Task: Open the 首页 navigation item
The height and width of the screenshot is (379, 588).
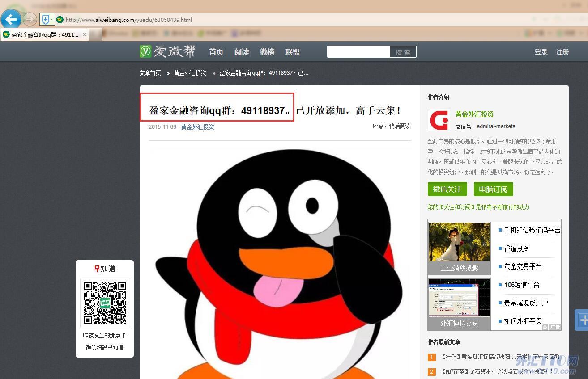Action: (x=216, y=52)
